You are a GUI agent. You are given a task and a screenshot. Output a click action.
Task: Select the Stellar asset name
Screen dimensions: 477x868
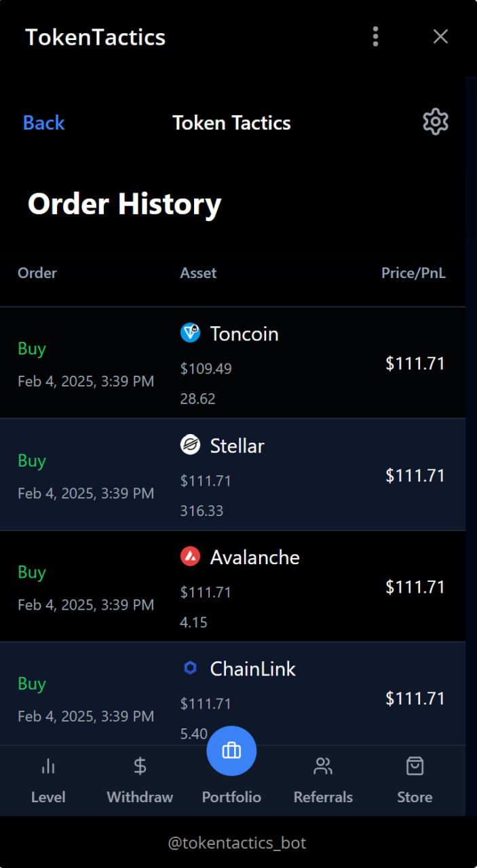237,446
